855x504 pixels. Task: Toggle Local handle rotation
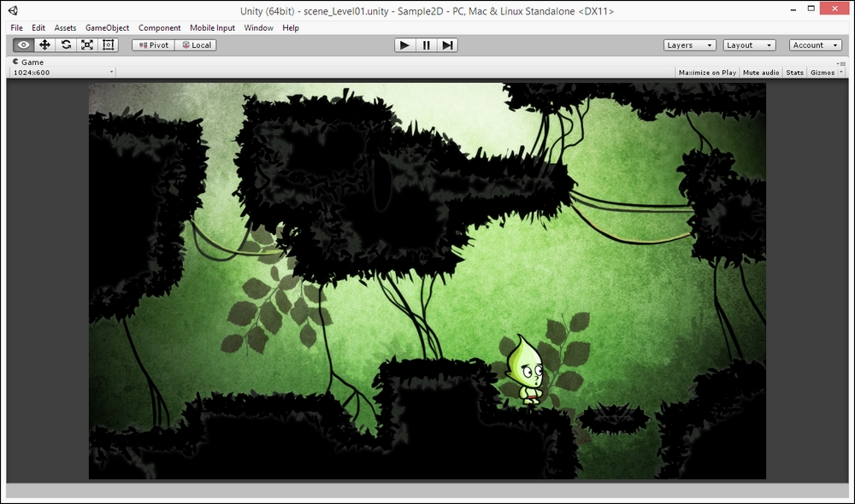(196, 45)
